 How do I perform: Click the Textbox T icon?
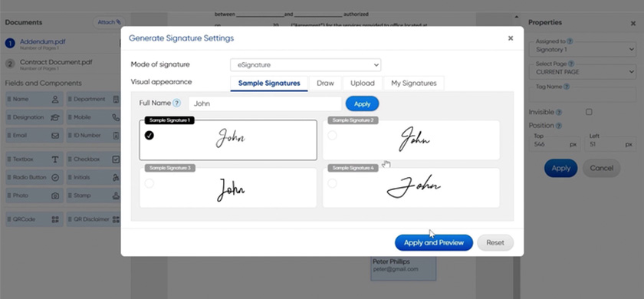tap(55, 159)
